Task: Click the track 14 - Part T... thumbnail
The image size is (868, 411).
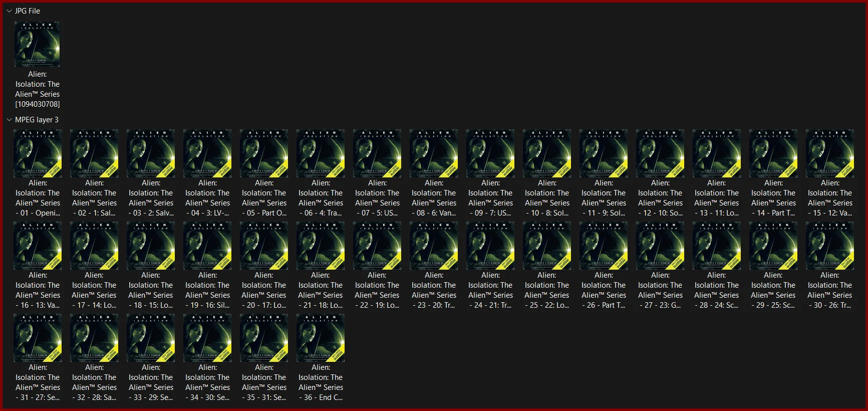Action: (773, 153)
